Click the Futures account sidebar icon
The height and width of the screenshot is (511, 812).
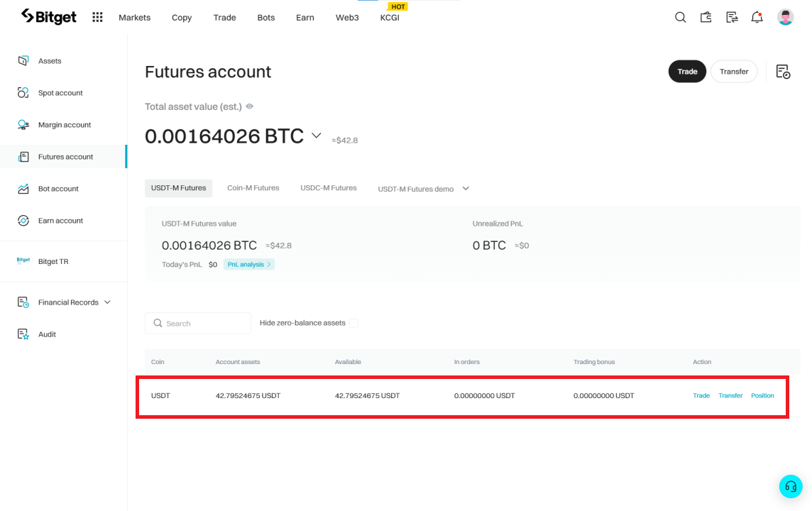(23, 156)
